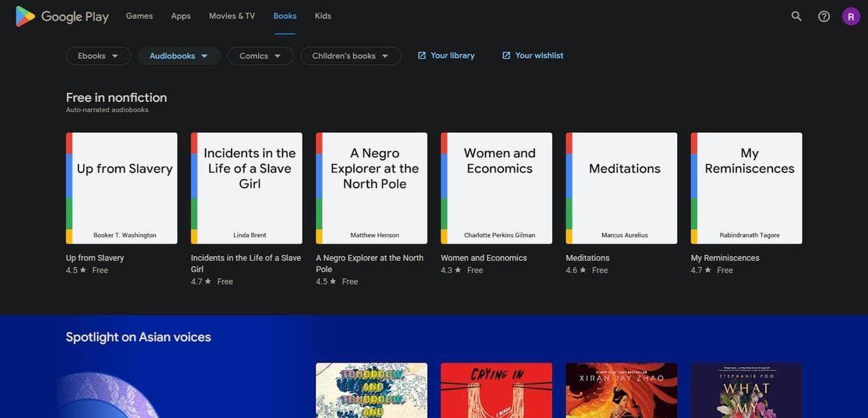Viewport: 868px width, 418px height.
Task: Expand the Audiobooks dropdown
Action: pyautogui.click(x=178, y=56)
